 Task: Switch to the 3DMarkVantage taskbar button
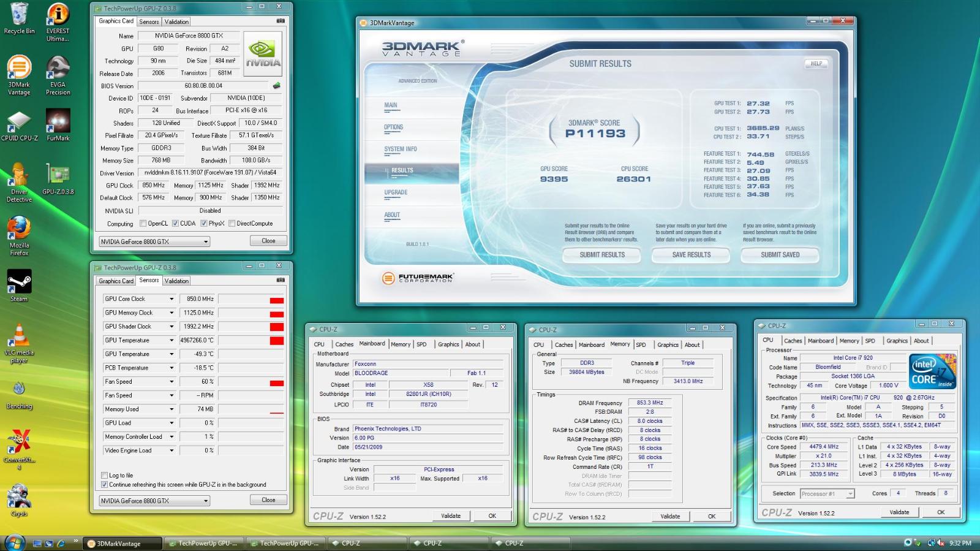124,544
